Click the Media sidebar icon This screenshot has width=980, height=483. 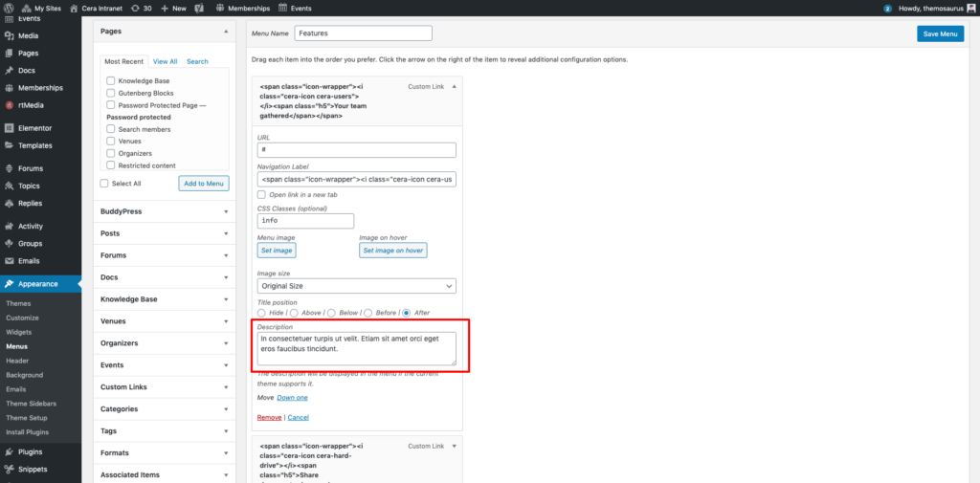pos(10,35)
